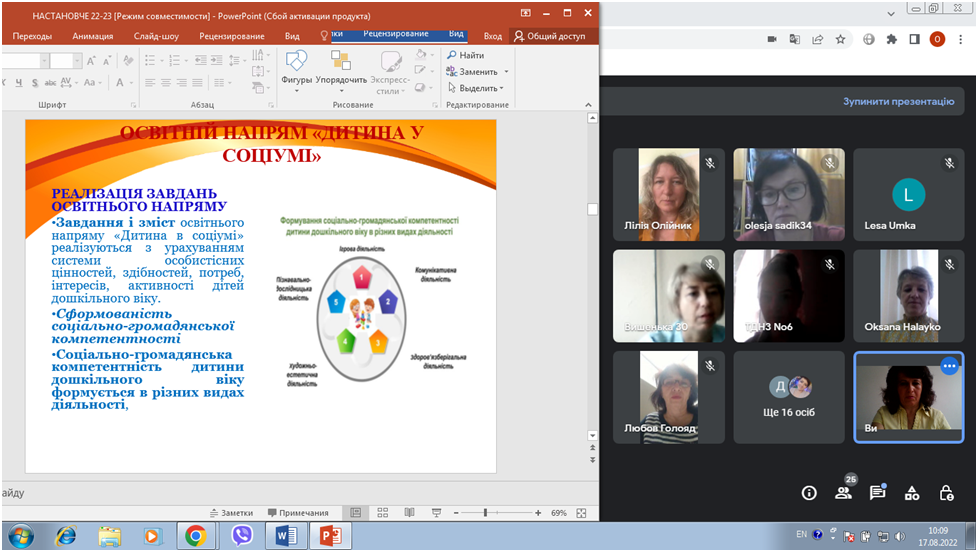Screen dimensions: 978x552
Task: Start slide show from status bar
Action: click(x=437, y=513)
